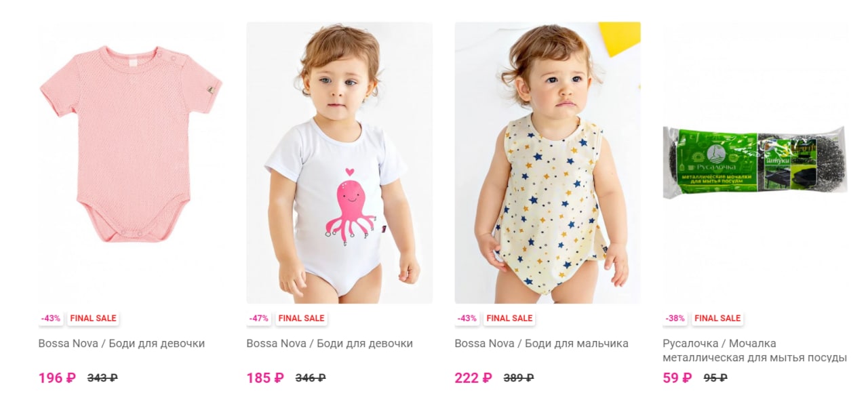Open the Bossa Nova link priced 196 ₽

point(121,344)
